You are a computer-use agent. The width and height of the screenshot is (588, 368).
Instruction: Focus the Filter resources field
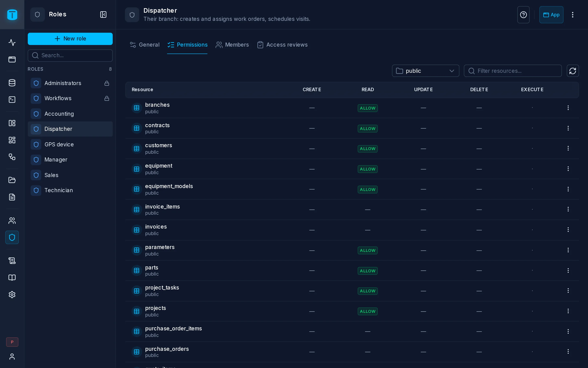[x=513, y=71]
